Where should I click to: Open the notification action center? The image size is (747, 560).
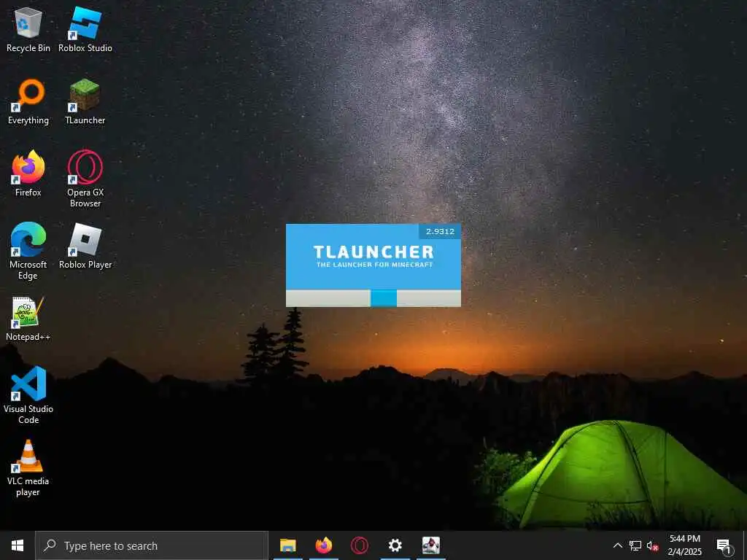point(724,545)
